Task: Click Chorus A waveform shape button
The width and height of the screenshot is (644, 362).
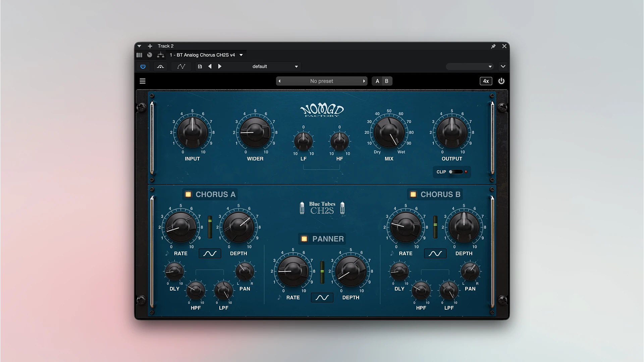Action: coord(210,254)
